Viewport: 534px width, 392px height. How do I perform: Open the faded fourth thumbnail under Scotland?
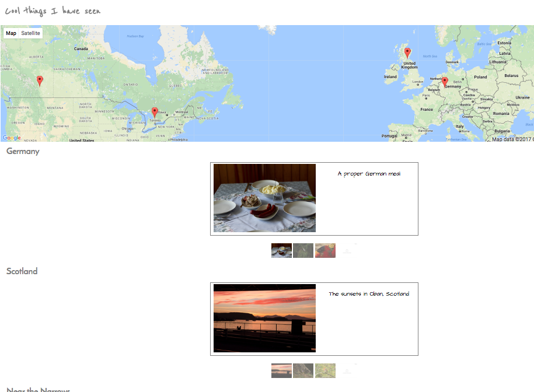pos(347,370)
